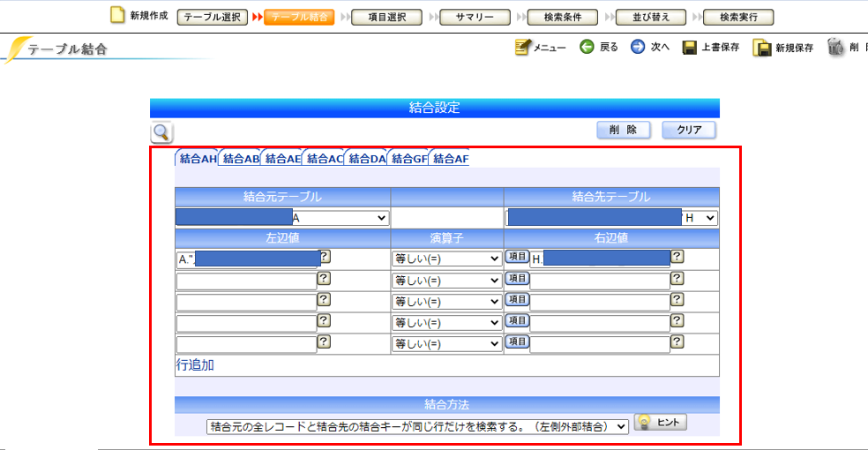The image size is (868, 450).
Task: Open the second row 演算子 dropdown
Action: [x=446, y=281]
